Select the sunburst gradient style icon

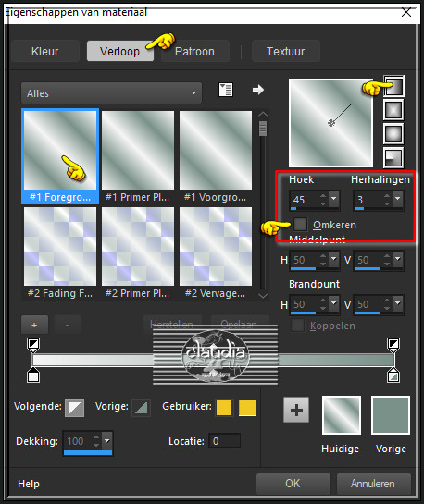tap(393, 134)
